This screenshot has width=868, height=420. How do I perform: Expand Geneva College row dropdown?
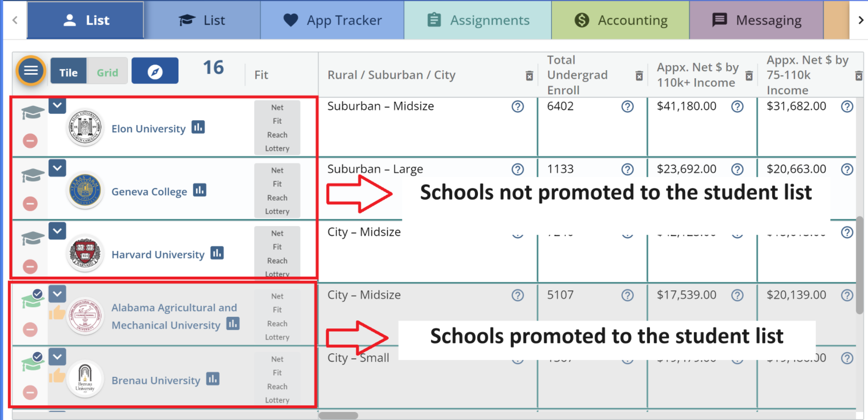pos(57,168)
